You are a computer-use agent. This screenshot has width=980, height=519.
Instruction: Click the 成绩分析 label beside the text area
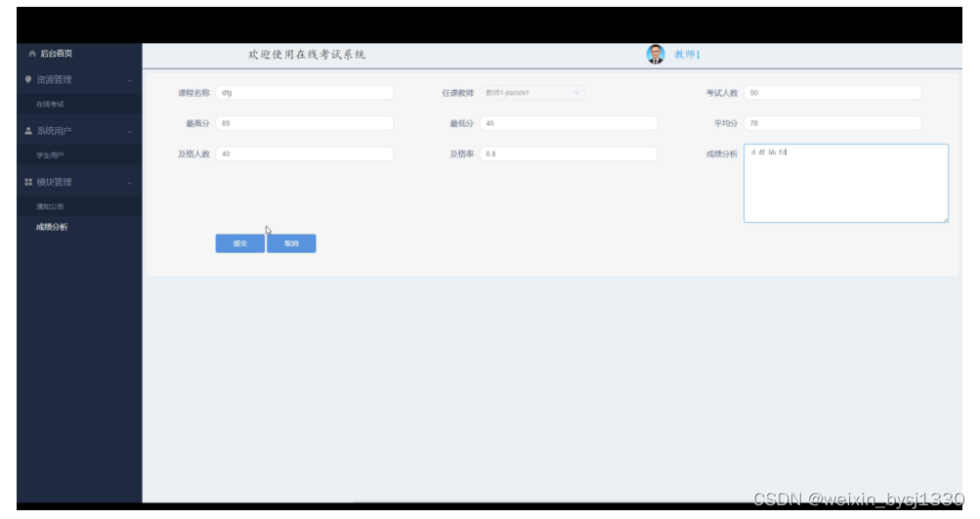722,153
